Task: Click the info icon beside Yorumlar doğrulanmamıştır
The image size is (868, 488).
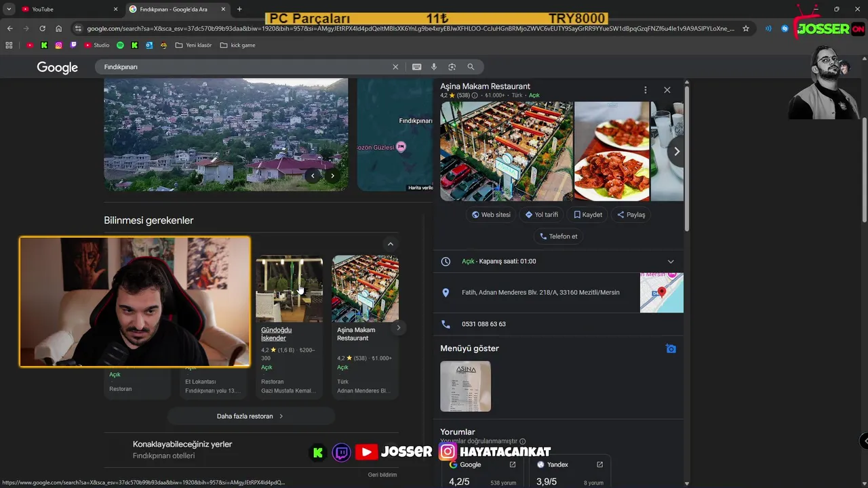Action: (522, 441)
